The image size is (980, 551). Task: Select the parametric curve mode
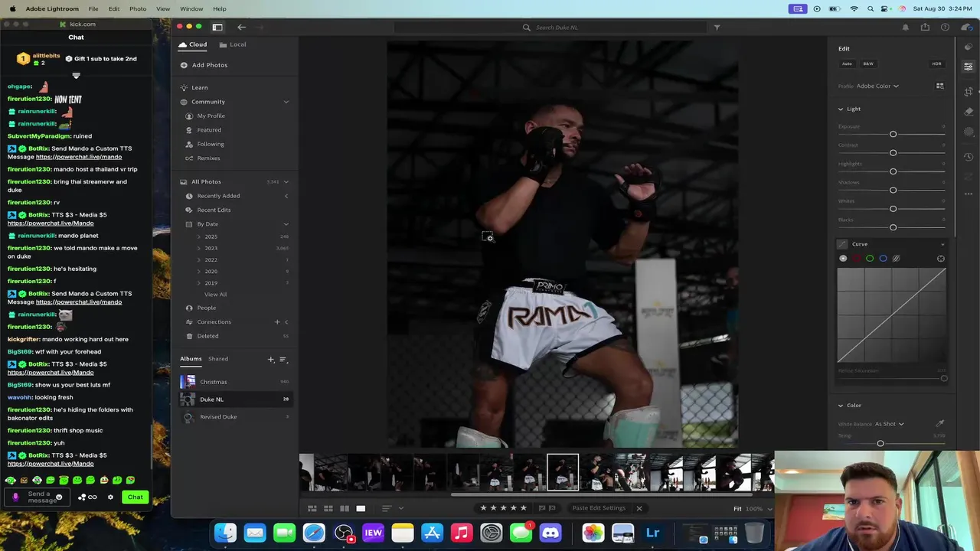pyautogui.click(x=896, y=259)
